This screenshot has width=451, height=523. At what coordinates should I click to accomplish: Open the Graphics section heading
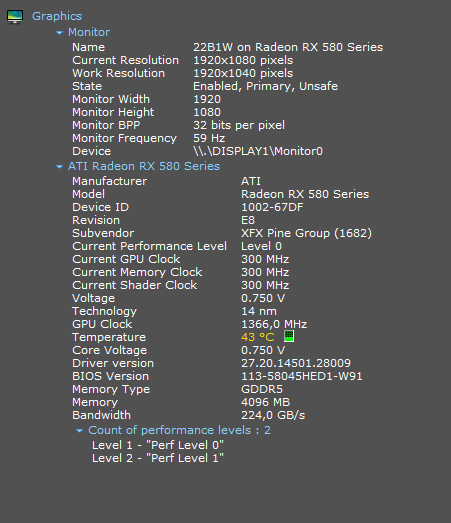[x=57, y=16]
